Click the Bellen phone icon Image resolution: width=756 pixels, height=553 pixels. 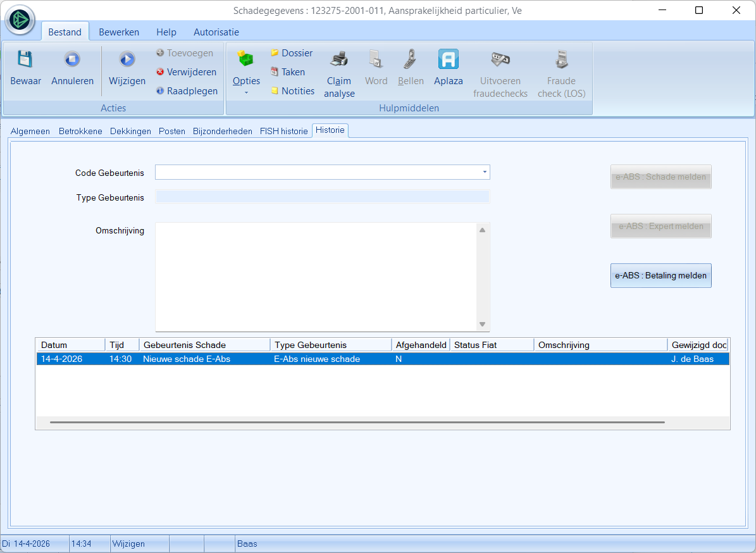(411, 59)
